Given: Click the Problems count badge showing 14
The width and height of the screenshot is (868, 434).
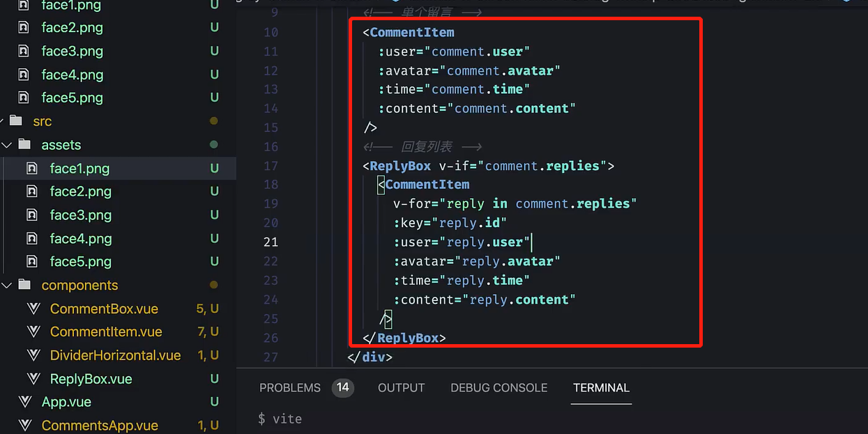Looking at the screenshot, I should pyautogui.click(x=342, y=387).
